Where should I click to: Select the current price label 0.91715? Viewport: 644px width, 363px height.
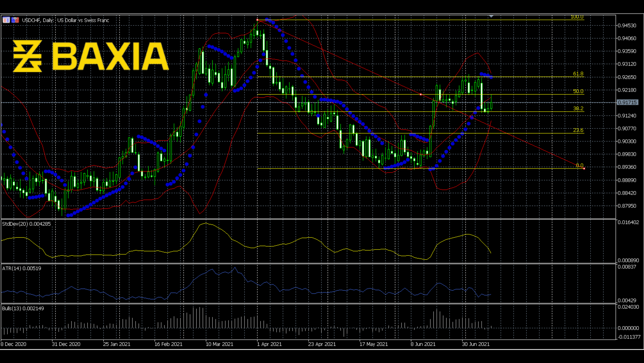[x=628, y=102]
